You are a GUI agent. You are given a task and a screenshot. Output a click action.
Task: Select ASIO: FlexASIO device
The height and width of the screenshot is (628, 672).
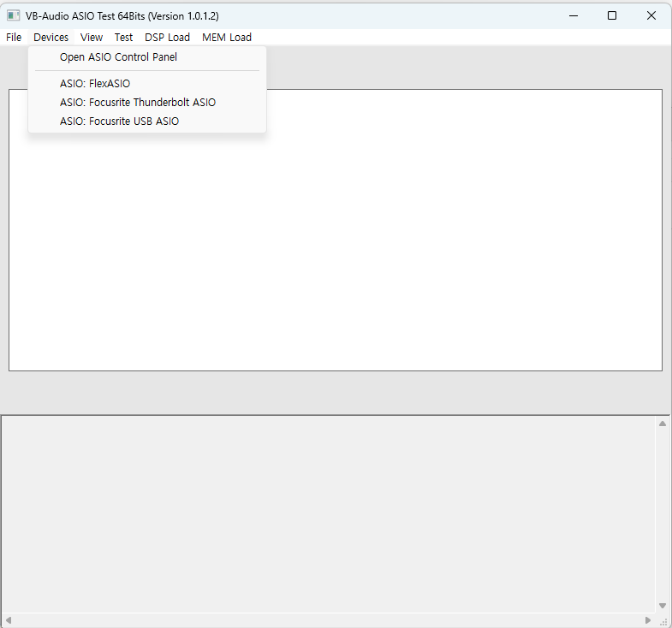pyautogui.click(x=147, y=84)
